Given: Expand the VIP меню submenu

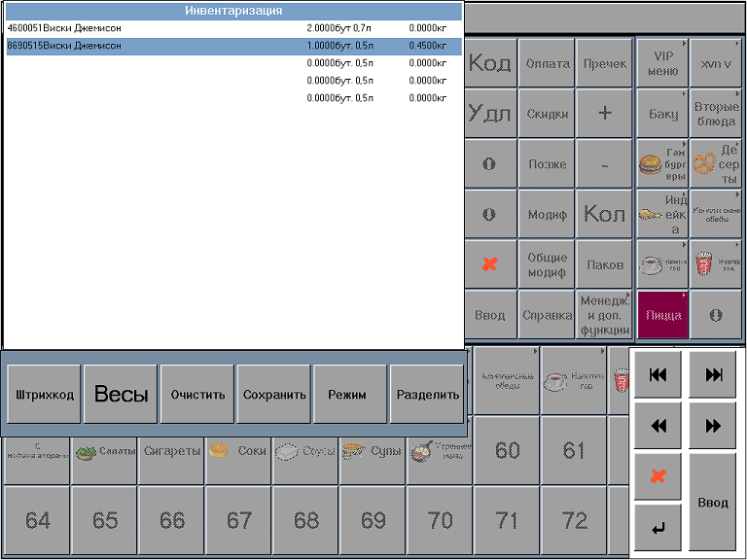Looking at the screenshot, I should click(x=663, y=63).
